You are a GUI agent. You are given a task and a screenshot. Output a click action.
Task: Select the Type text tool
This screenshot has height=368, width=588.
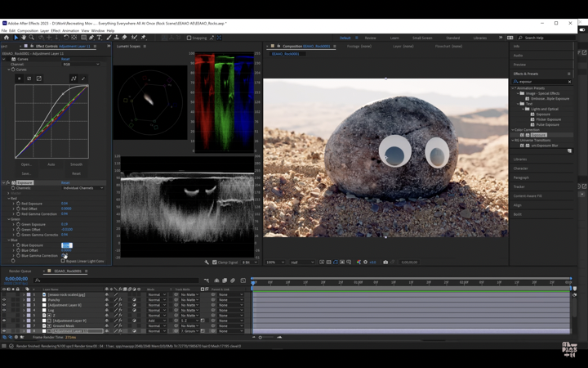(100, 38)
